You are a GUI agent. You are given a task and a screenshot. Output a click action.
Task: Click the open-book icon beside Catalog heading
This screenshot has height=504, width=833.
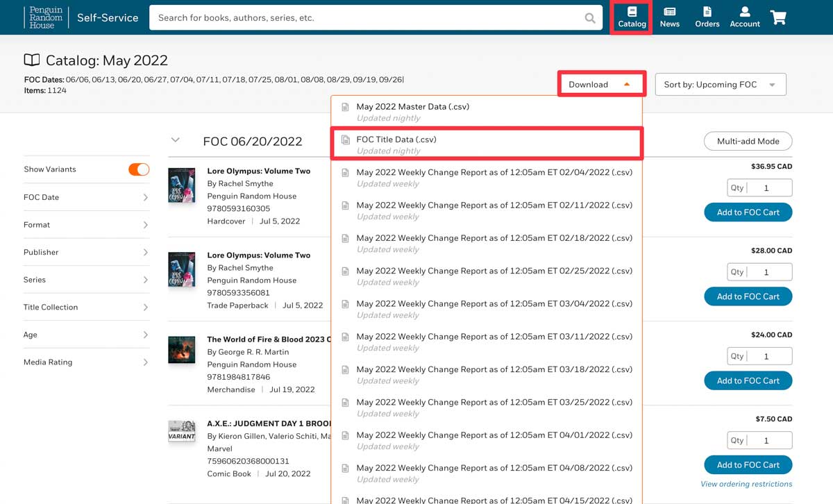[x=32, y=60]
